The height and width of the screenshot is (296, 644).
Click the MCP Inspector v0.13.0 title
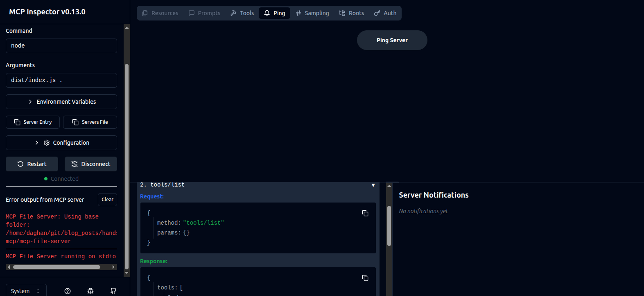(47, 12)
